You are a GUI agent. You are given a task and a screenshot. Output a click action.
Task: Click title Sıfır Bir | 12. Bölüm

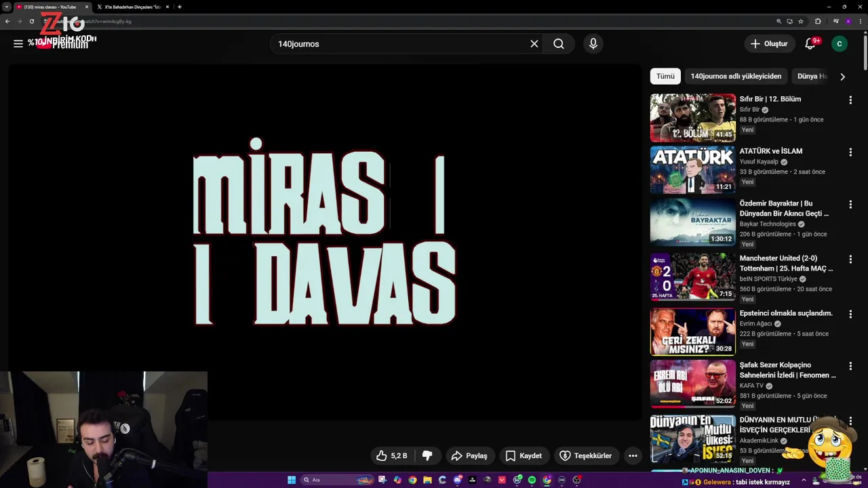click(x=770, y=99)
